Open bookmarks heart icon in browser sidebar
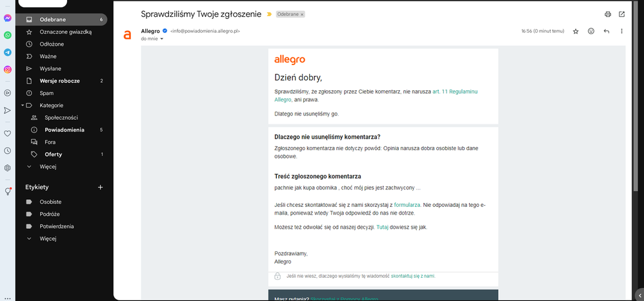 pos(7,133)
